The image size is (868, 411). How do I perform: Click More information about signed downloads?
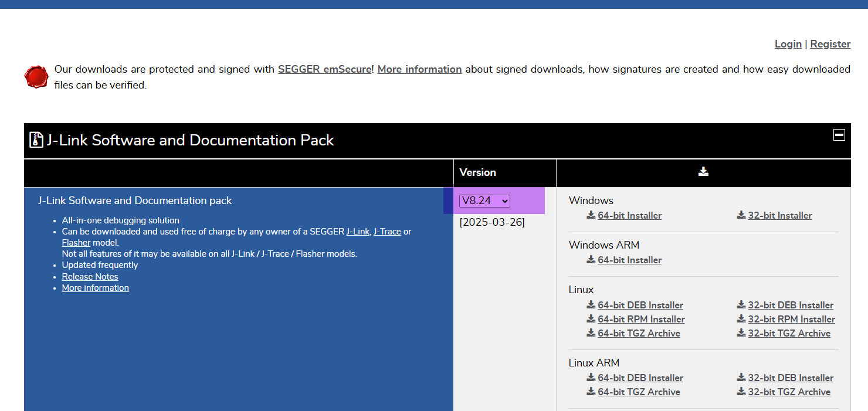pyautogui.click(x=419, y=69)
